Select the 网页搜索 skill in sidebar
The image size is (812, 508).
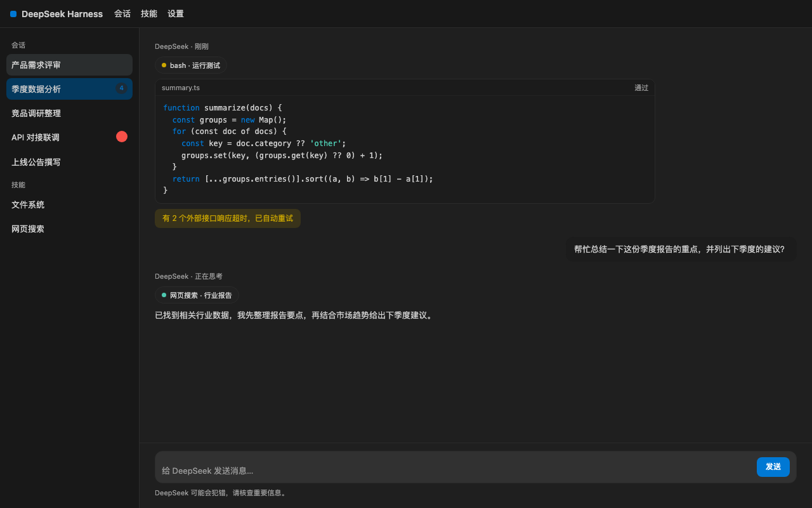(69, 229)
